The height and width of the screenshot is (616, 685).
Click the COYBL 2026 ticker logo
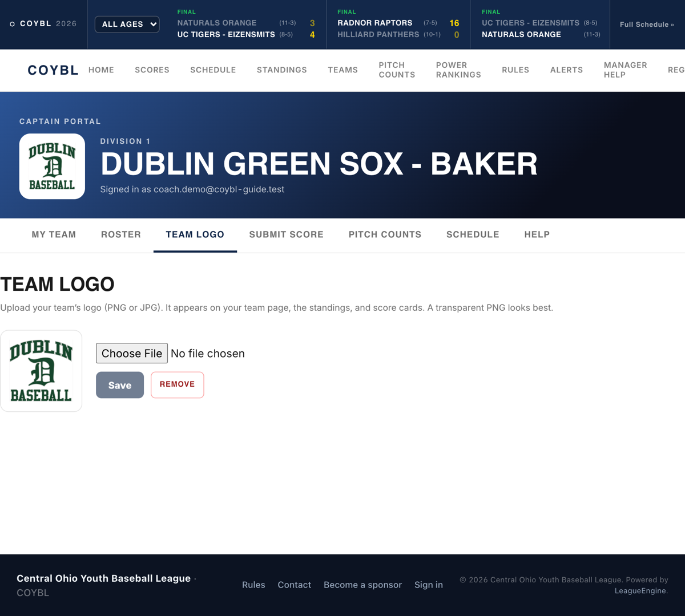click(x=43, y=24)
